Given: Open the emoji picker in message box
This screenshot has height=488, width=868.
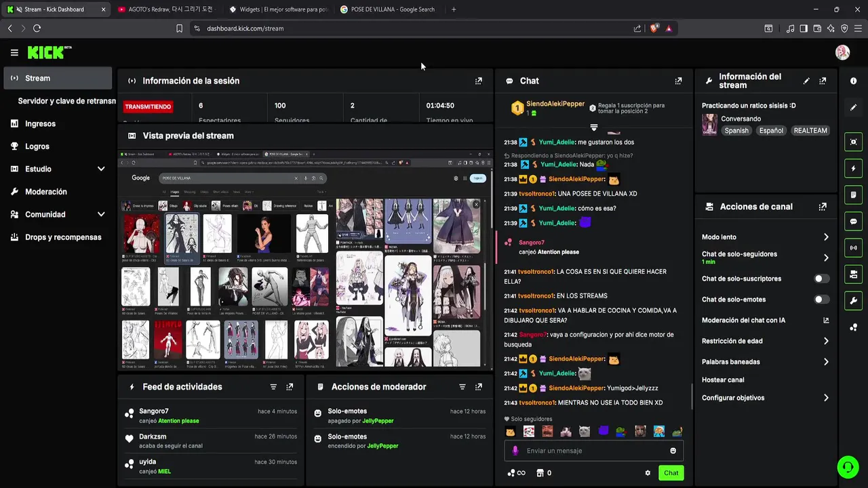Looking at the screenshot, I should coord(673,451).
